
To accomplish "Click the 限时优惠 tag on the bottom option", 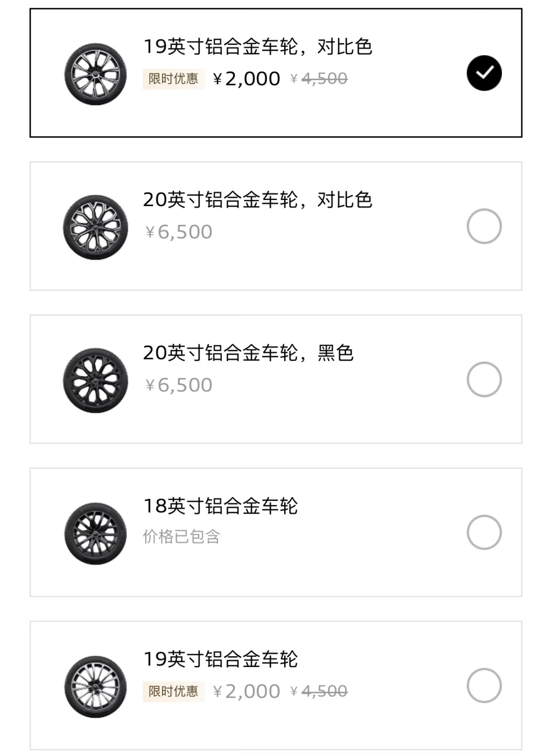I will 173,692.
